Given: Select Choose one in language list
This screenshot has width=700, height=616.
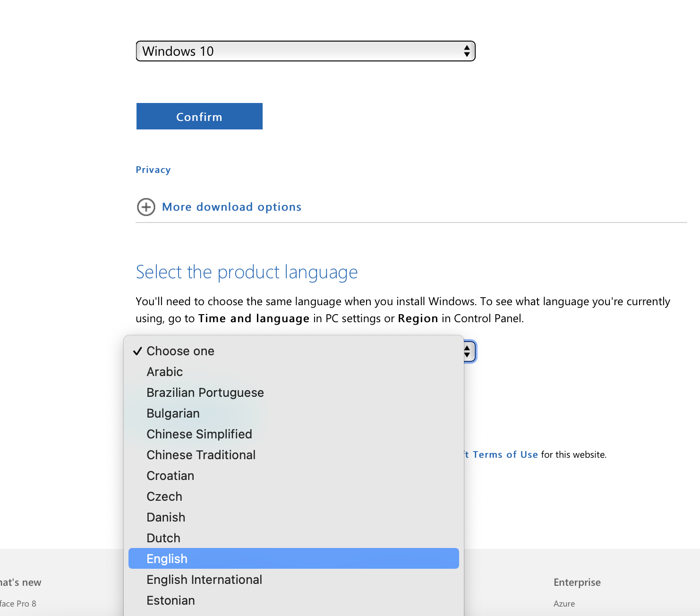Looking at the screenshot, I should click(x=294, y=351).
